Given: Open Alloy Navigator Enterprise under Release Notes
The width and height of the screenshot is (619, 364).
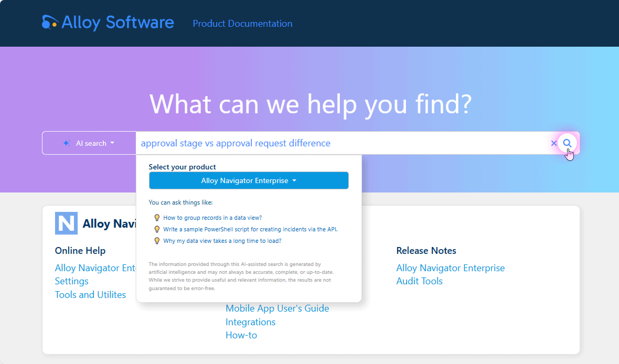Looking at the screenshot, I should pyautogui.click(x=451, y=268).
